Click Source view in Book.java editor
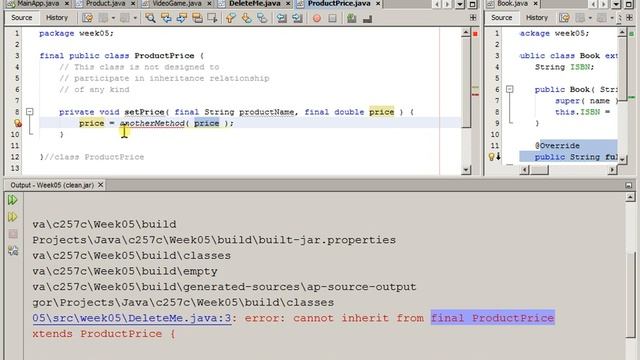Screen dimensions: 640x360 501,18
